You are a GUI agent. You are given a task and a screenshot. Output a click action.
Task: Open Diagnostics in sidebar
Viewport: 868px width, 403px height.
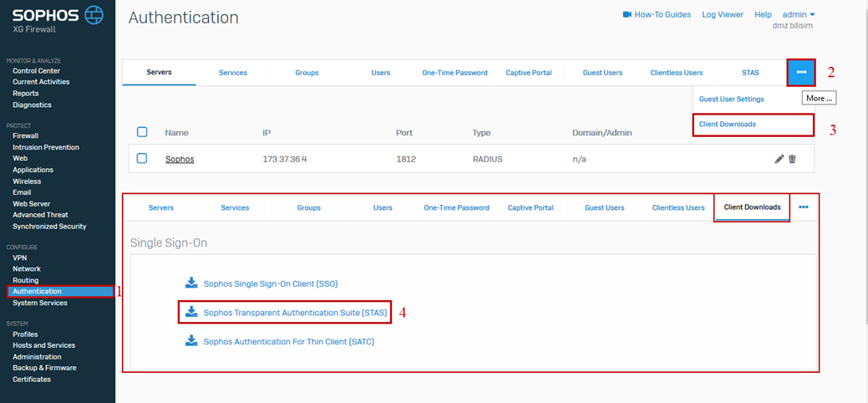32,105
